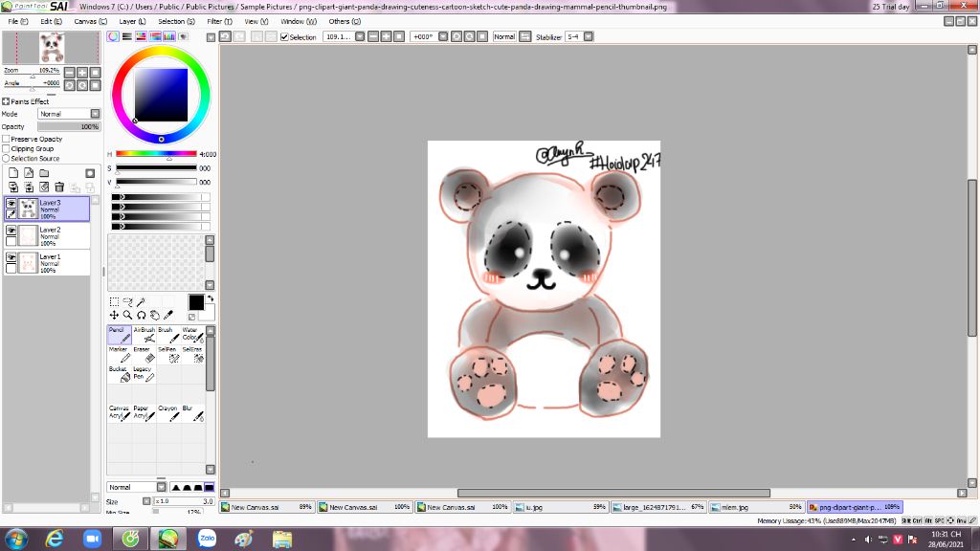Open the toolbar zoom percentage dropdown

[360, 37]
